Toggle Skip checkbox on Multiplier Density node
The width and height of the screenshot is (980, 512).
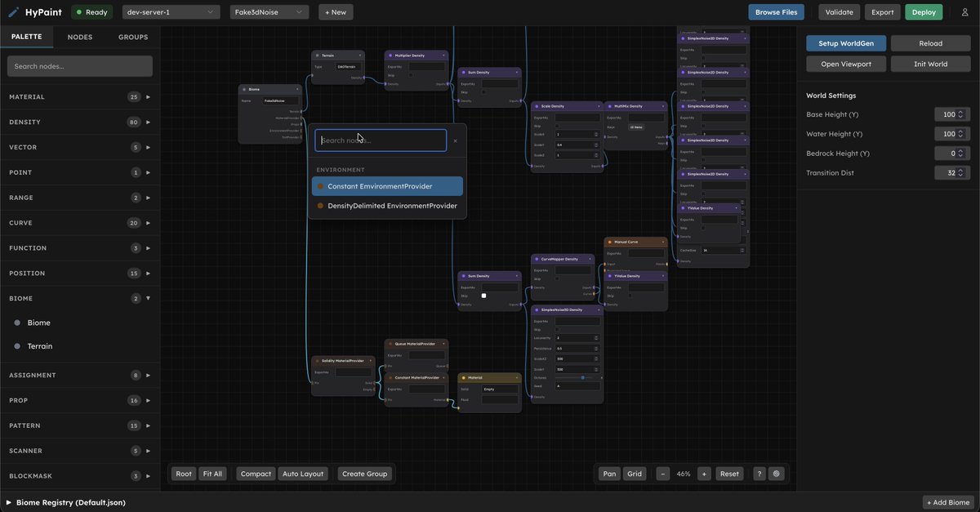(411, 75)
